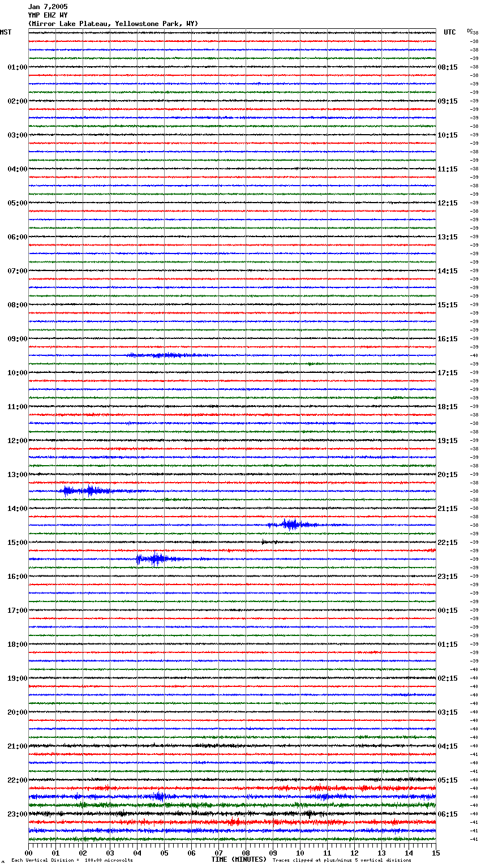This screenshot has width=481, height=868.
Task: Click the '14:00' MST time label
Action: tap(18, 509)
